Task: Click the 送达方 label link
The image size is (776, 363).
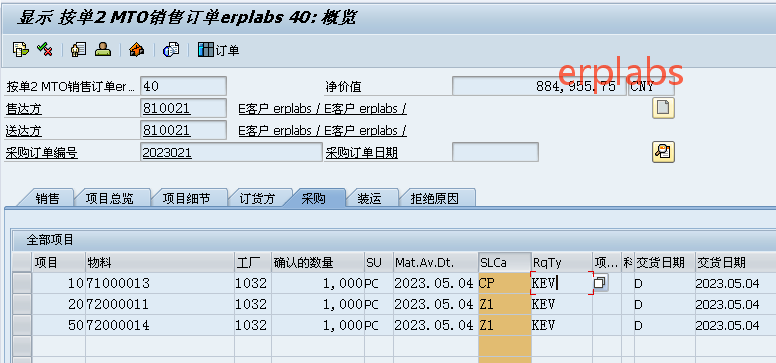Action: click(x=23, y=131)
